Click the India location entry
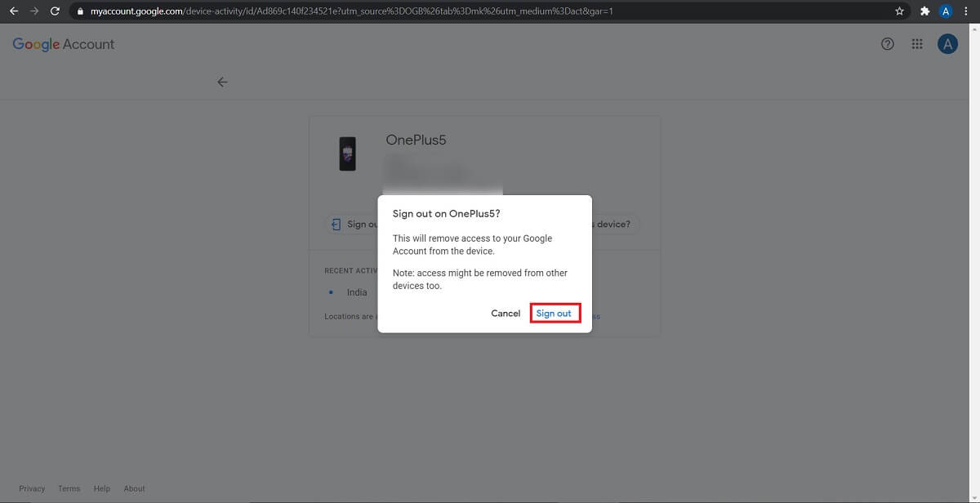 point(357,292)
